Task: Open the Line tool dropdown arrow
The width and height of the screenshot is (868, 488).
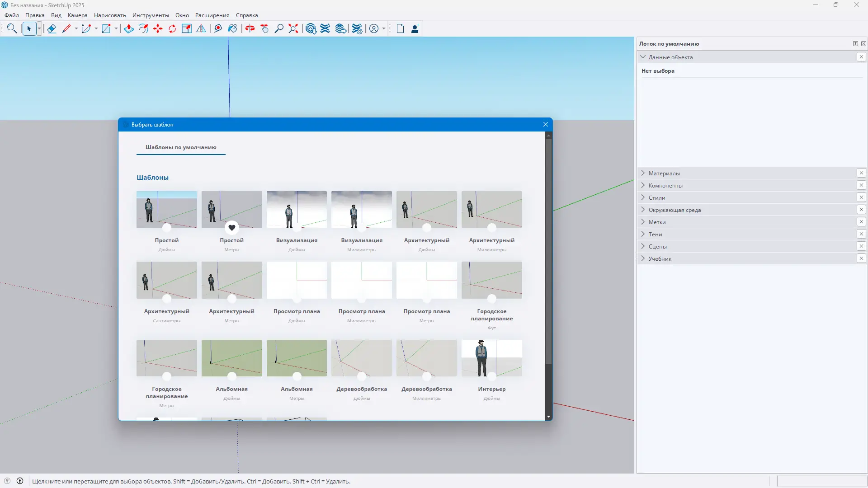Action: tap(76, 28)
